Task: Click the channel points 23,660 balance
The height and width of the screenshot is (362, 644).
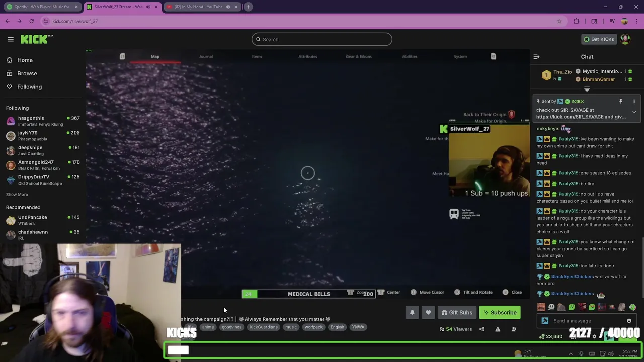Action: [551, 336]
